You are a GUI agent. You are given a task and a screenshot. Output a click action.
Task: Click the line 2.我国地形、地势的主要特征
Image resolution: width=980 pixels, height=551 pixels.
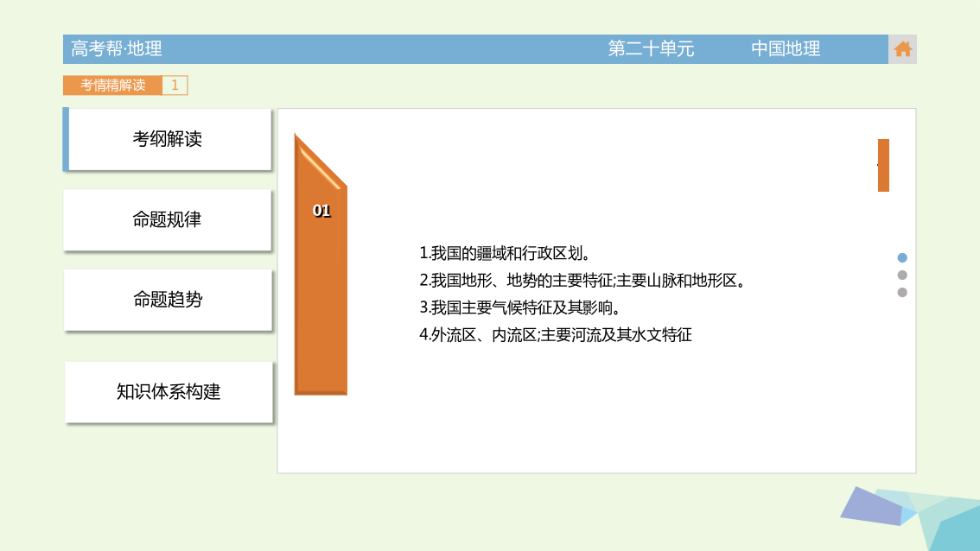coord(516,281)
